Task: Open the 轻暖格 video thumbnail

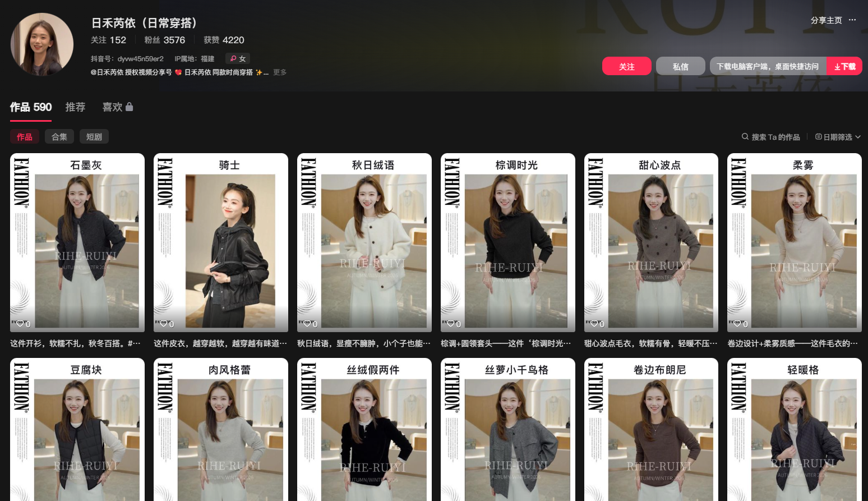Action: 795,429
